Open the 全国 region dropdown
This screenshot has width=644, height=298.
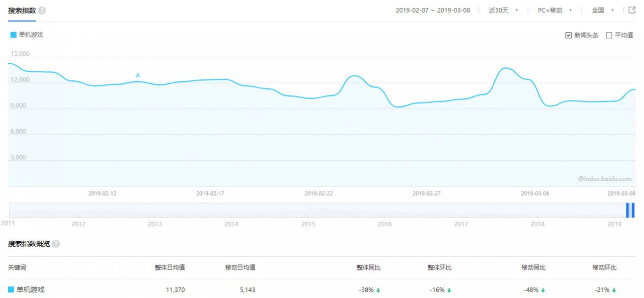pos(603,11)
